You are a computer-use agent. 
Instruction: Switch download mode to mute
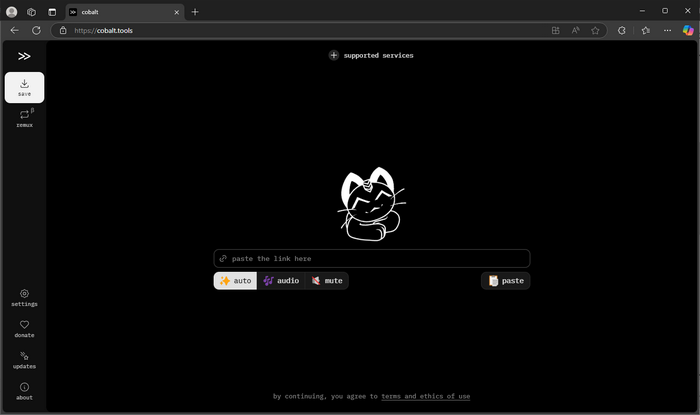pos(326,281)
